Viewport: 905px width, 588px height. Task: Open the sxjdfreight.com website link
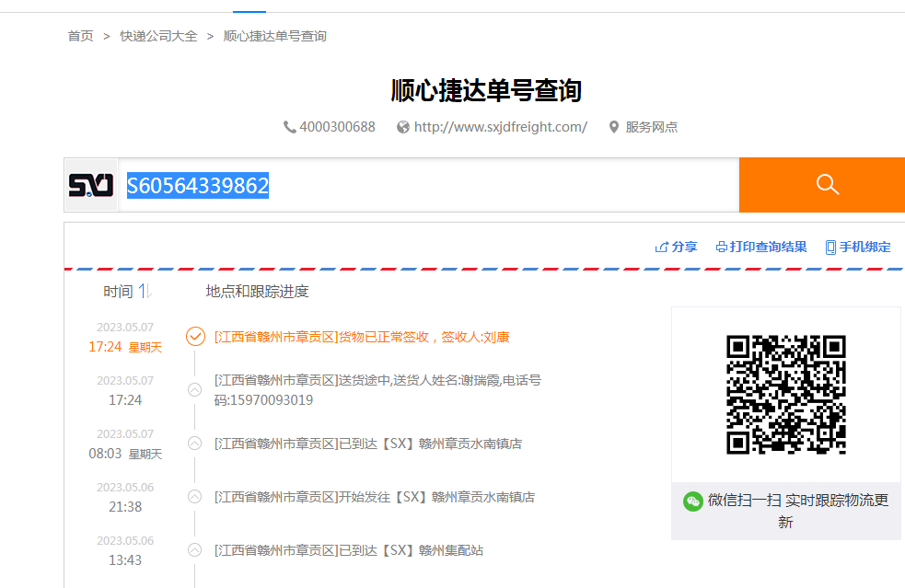501,127
